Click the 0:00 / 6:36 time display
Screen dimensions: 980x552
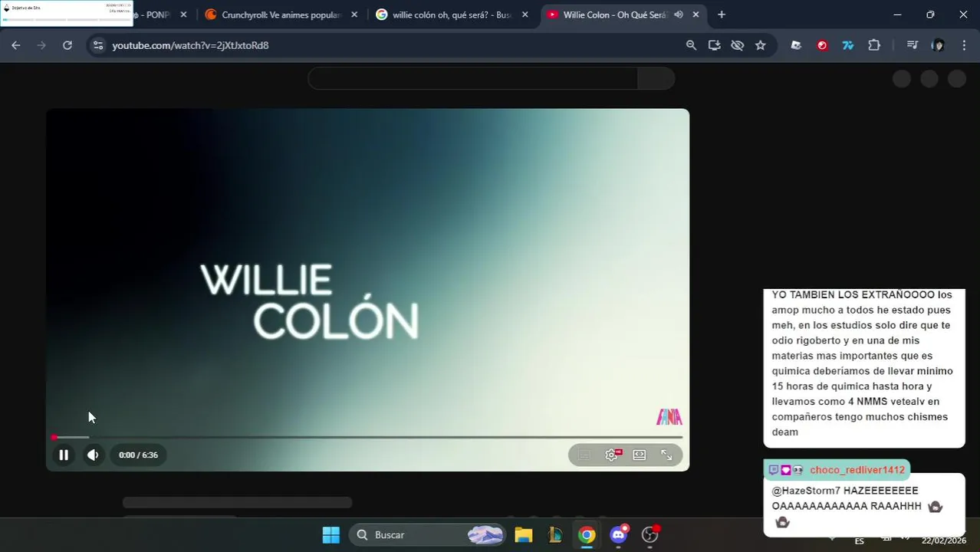(138, 455)
